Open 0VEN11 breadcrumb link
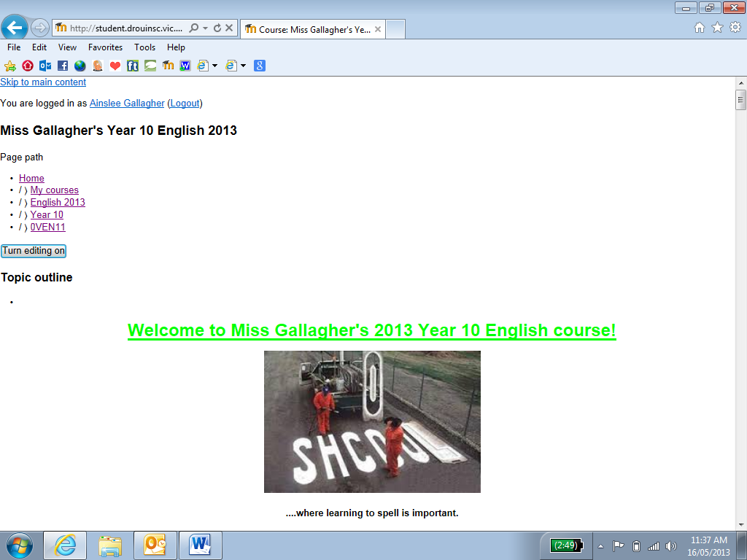Viewport: 747px width, 560px height. pos(47,227)
